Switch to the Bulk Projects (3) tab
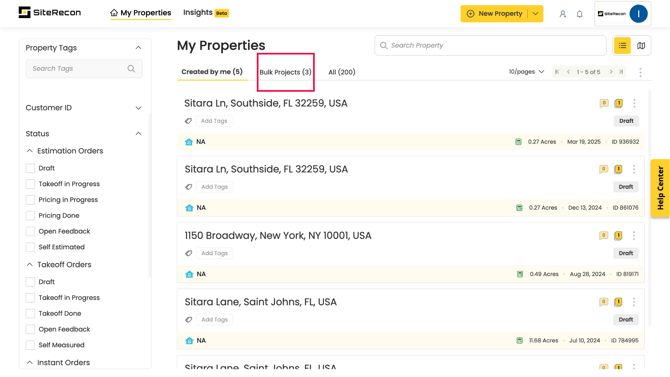The width and height of the screenshot is (670, 377). [x=285, y=72]
